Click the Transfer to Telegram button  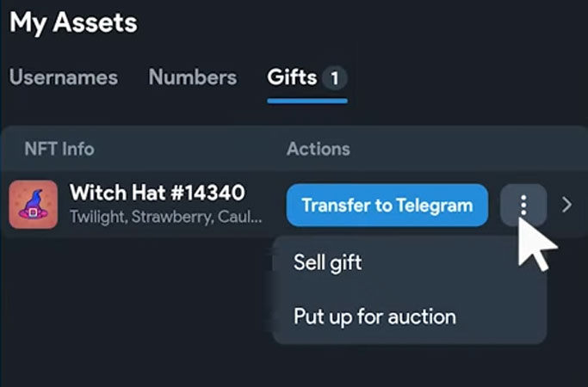click(x=387, y=206)
